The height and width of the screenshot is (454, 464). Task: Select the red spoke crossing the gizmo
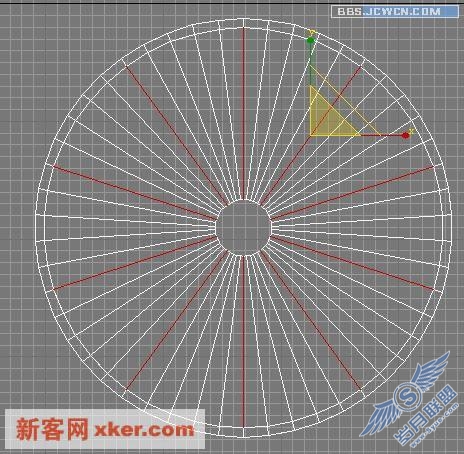coord(310,135)
